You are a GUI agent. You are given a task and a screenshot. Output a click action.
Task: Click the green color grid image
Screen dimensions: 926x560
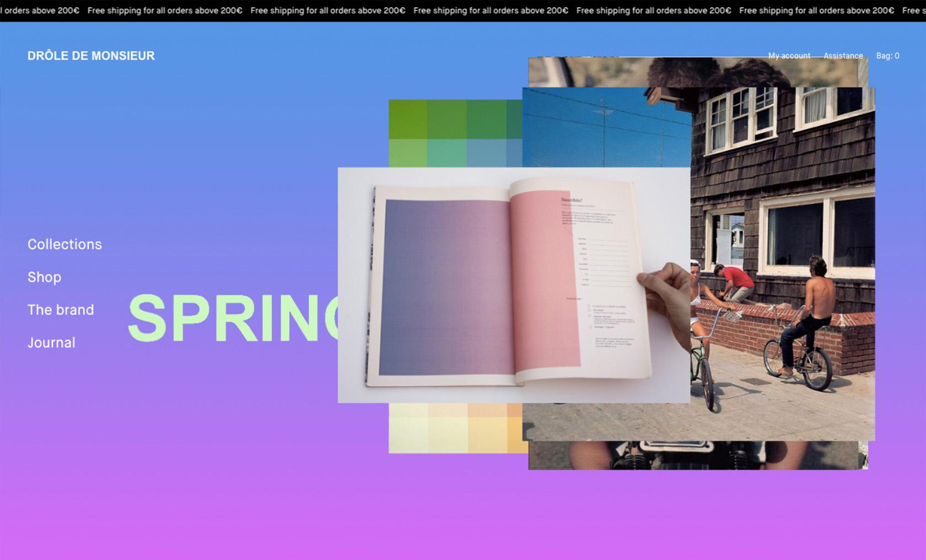(x=455, y=133)
